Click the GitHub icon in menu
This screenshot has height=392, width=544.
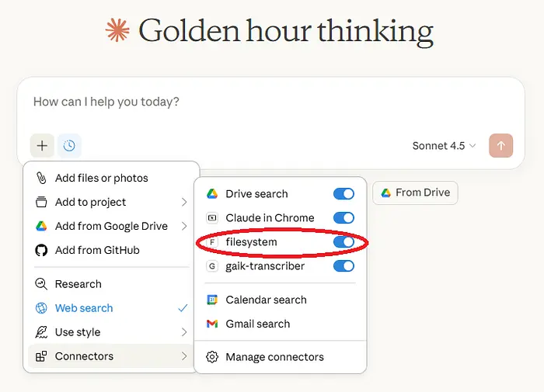tap(41, 250)
